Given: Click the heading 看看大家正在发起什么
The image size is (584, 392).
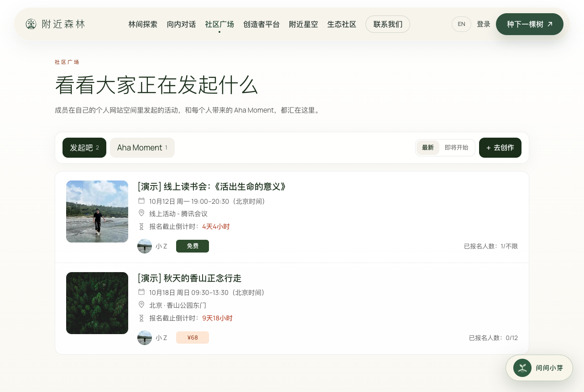Looking at the screenshot, I should point(156,85).
